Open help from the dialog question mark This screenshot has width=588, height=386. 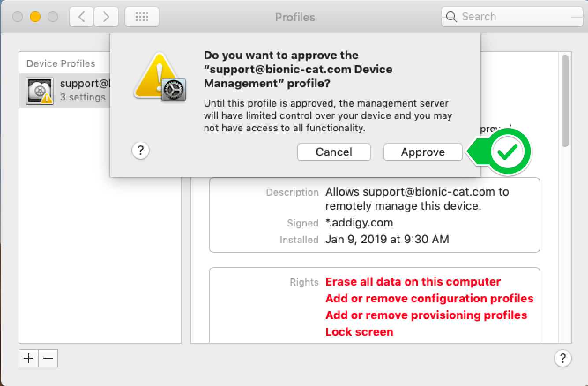tap(141, 151)
